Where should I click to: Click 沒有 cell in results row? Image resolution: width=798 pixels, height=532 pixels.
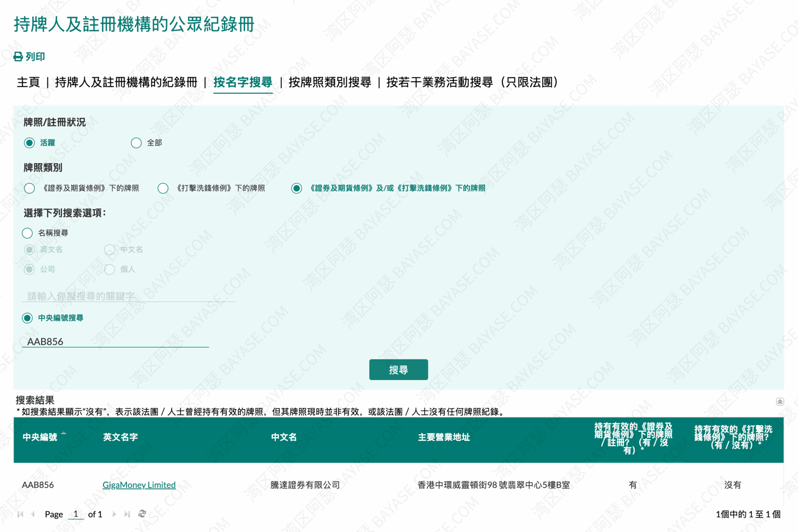pyautogui.click(x=733, y=485)
